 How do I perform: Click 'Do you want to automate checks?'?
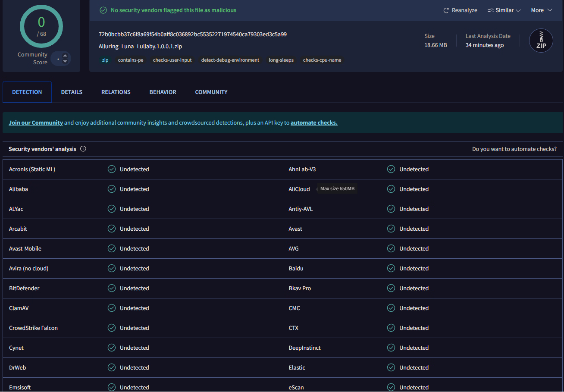[x=514, y=149]
